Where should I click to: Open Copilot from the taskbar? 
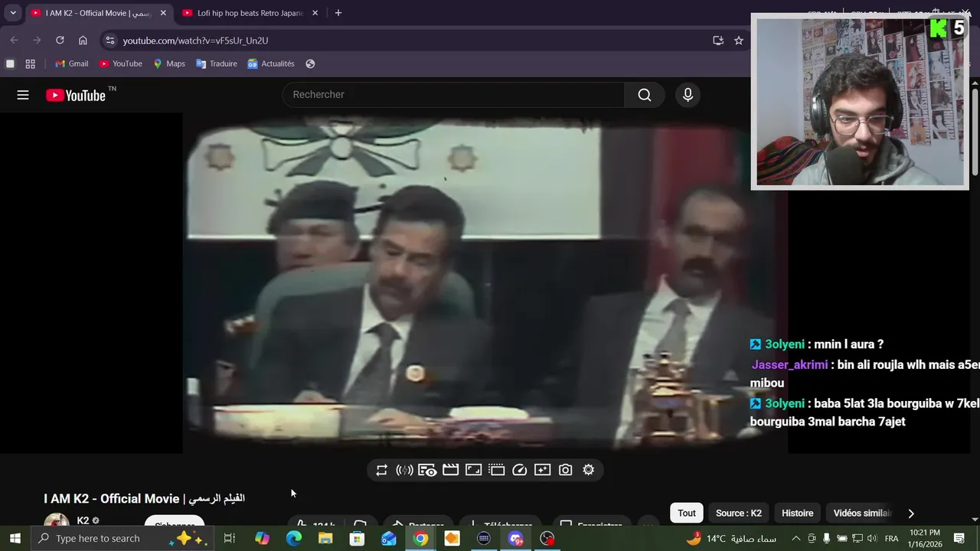pyautogui.click(x=262, y=539)
